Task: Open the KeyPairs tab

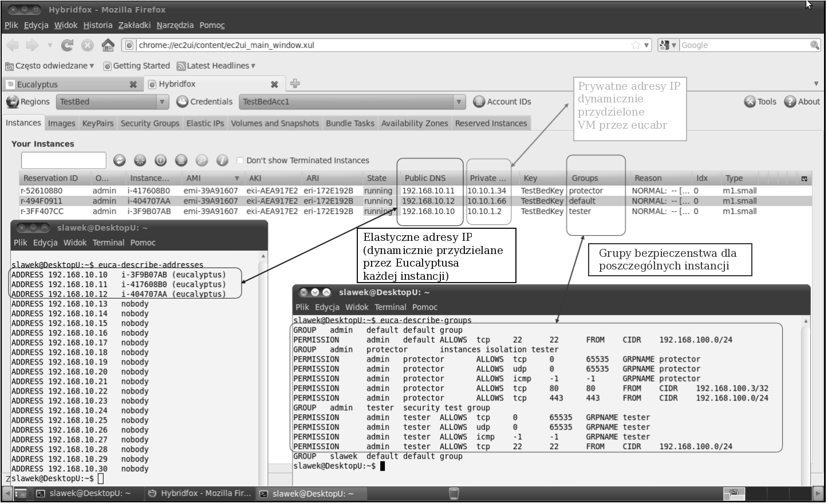Action: (98, 123)
